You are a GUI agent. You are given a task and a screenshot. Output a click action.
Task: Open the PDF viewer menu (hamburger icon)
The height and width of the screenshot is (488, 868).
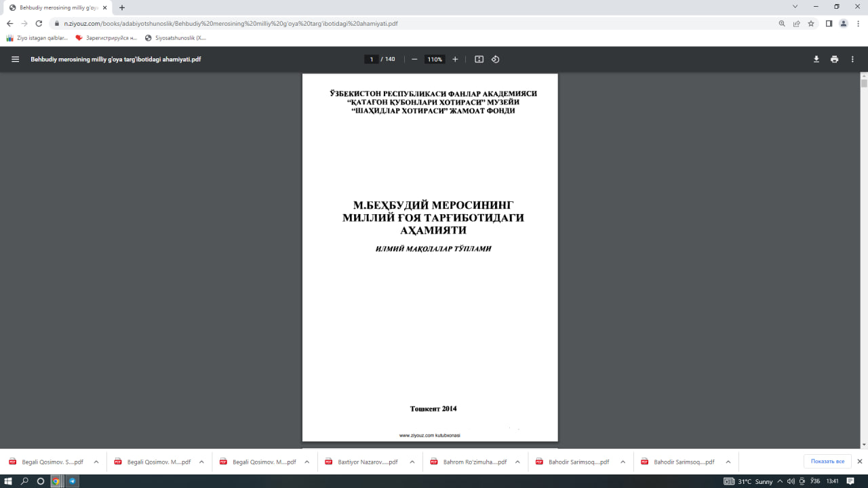pyautogui.click(x=14, y=59)
